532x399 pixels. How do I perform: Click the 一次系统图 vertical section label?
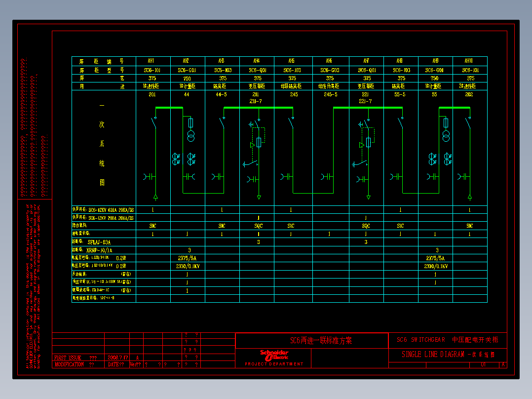[102, 144]
